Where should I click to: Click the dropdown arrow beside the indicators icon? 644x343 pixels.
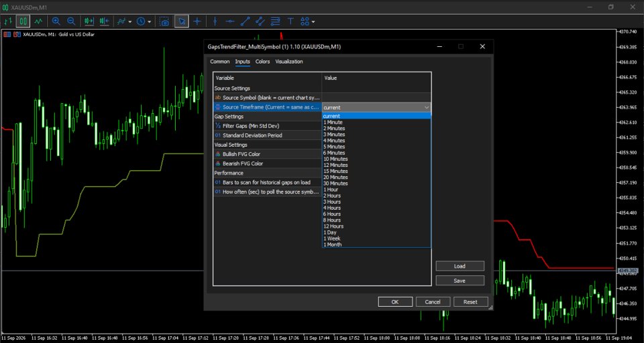click(129, 21)
